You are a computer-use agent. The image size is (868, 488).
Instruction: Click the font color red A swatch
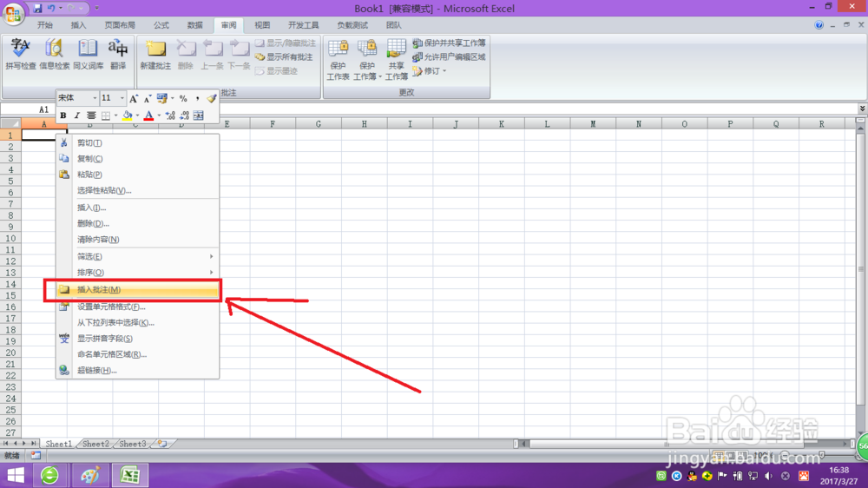149,115
